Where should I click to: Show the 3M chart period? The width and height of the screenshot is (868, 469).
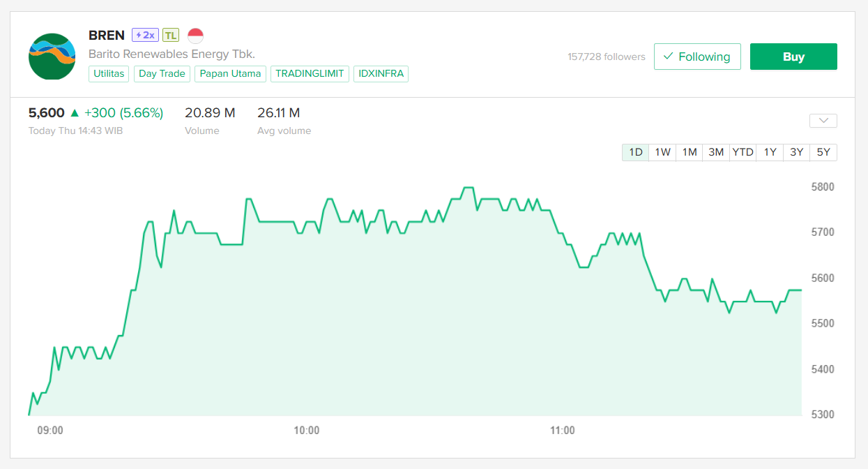pyautogui.click(x=716, y=152)
